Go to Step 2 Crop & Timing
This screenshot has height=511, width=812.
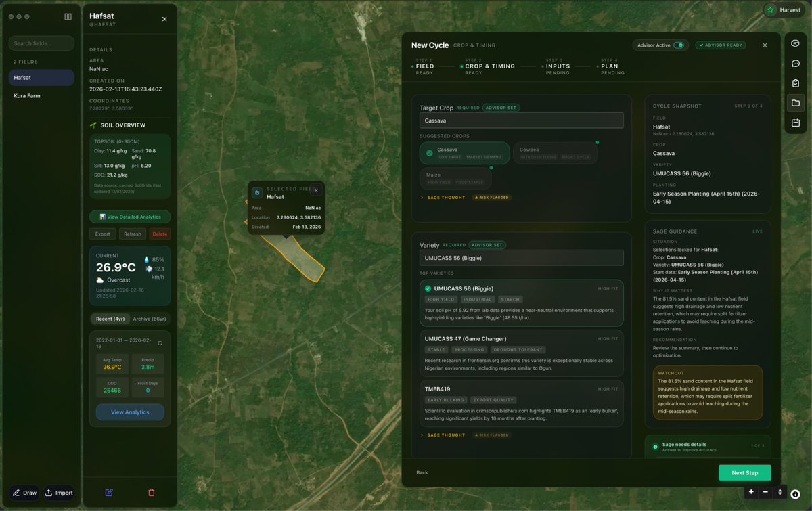489,66
